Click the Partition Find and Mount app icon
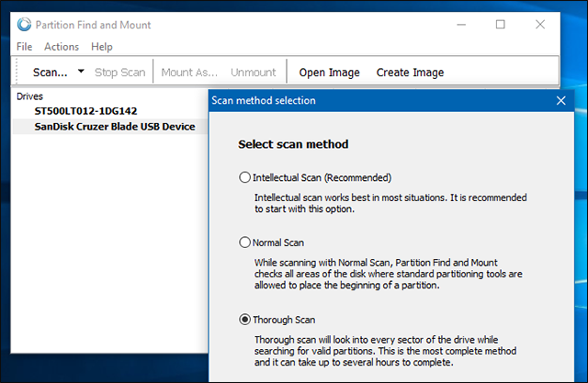This screenshot has width=588, height=383. pyautogui.click(x=24, y=25)
